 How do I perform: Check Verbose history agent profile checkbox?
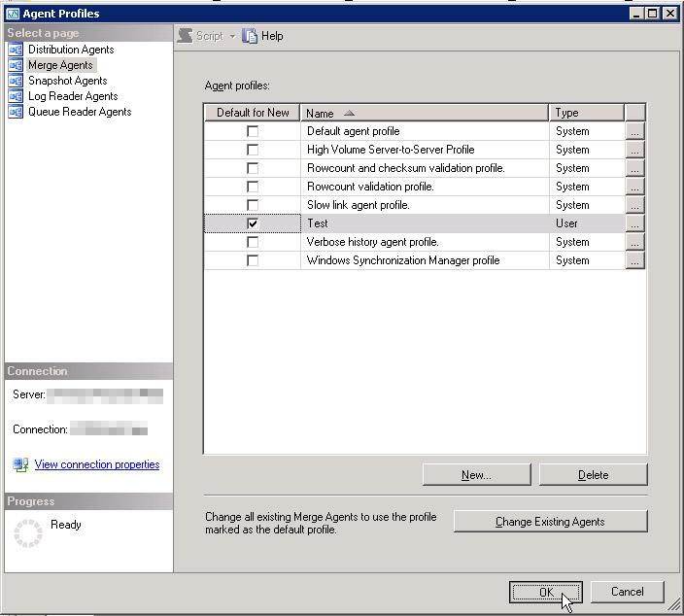pyautogui.click(x=253, y=242)
